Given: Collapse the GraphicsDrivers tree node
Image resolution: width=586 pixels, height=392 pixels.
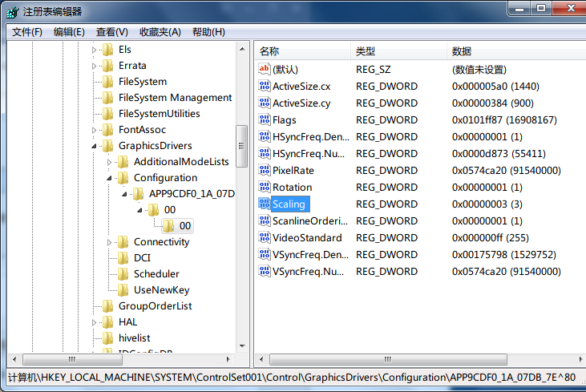Looking at the screenshot, I should 95,146.
